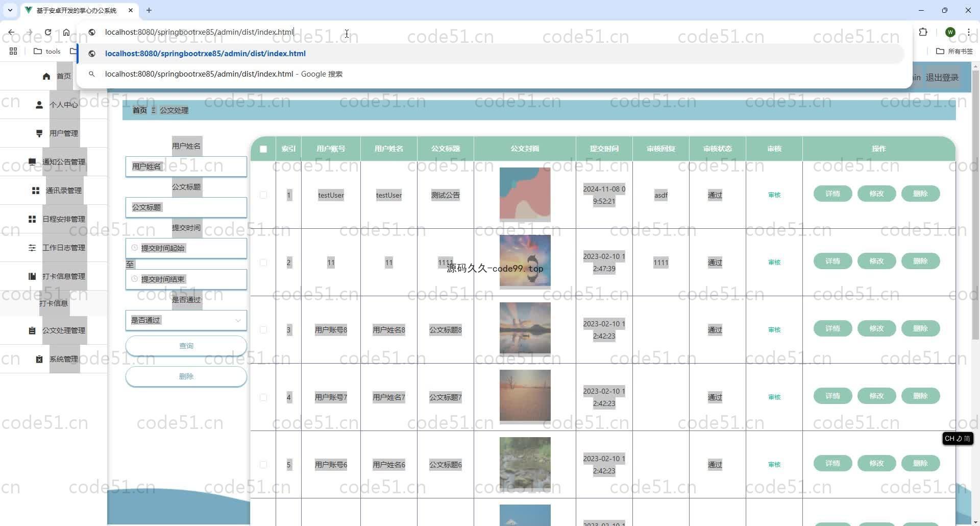
Task: Open 打卡信息 submenu item
Action: [x=54, y=303]
